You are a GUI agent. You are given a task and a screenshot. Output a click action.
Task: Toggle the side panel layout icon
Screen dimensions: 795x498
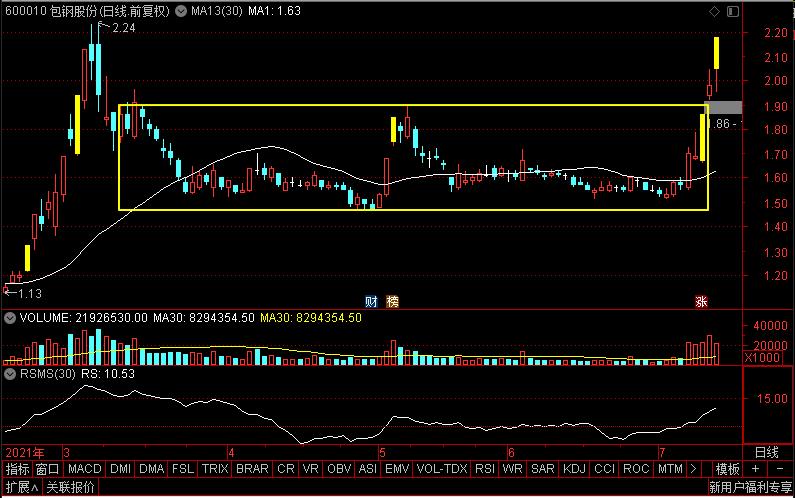point(733,11)
